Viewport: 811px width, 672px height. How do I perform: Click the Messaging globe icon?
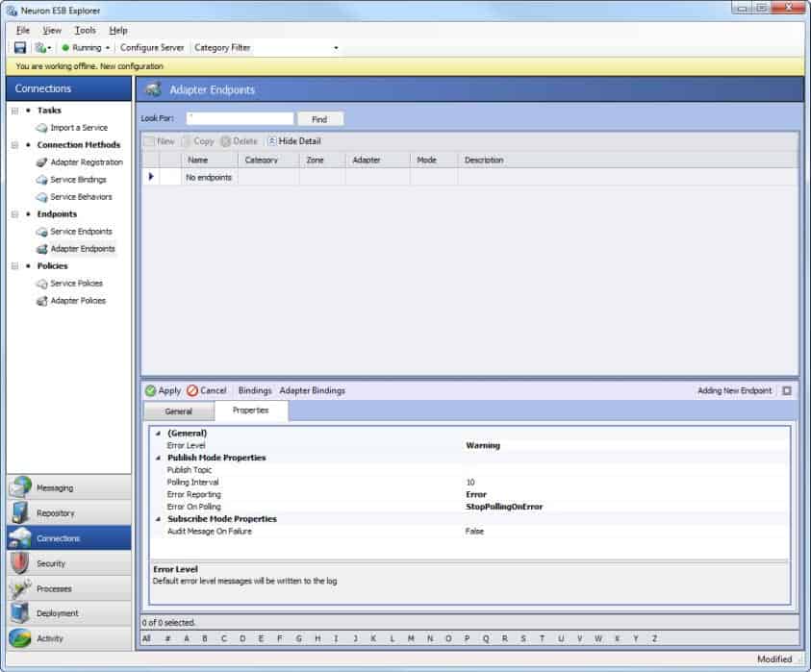coord(21,487)
